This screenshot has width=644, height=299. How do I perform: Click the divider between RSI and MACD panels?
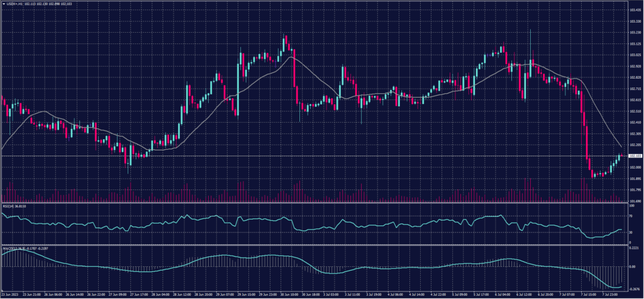[x=314, y=244]
